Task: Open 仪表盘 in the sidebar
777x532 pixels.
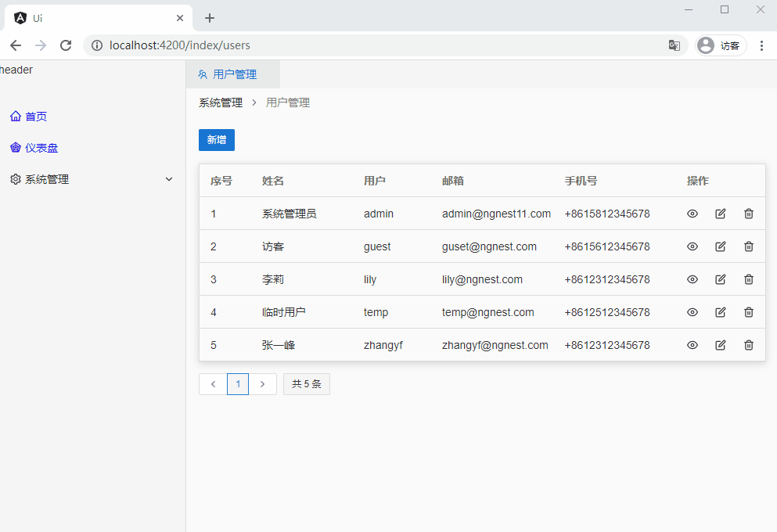Action: click(x=41, y=148)
